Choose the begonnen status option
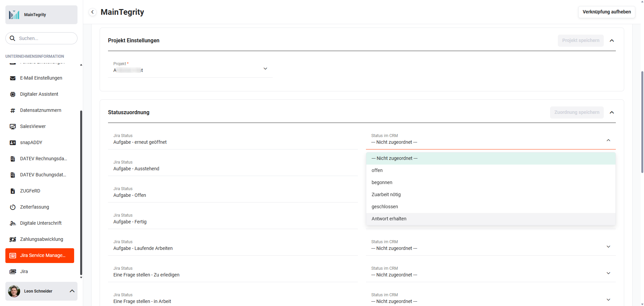The height and width of the screenshot is (306, 644). [x=491, y=182]
